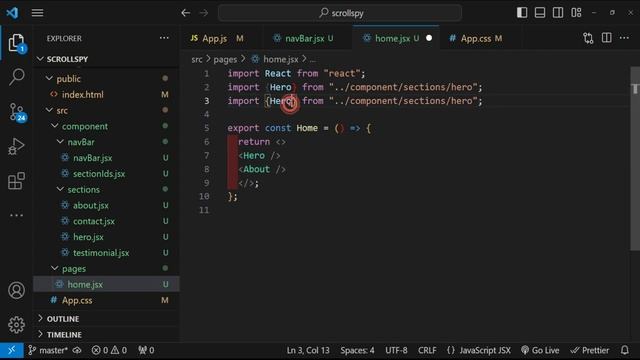Open the Extensions view

[16, 181]
